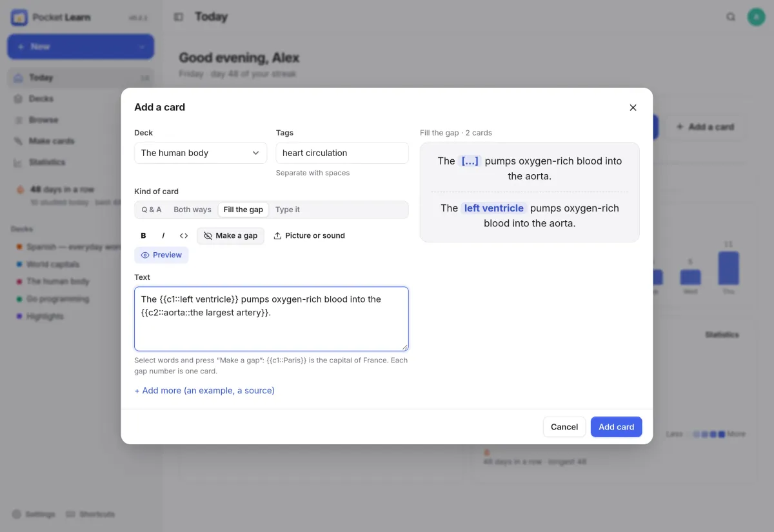This screenshot has width=774, height=532.
Task: Click inside the Text area with the cloze sentence
Action: (x=272, y=319)
